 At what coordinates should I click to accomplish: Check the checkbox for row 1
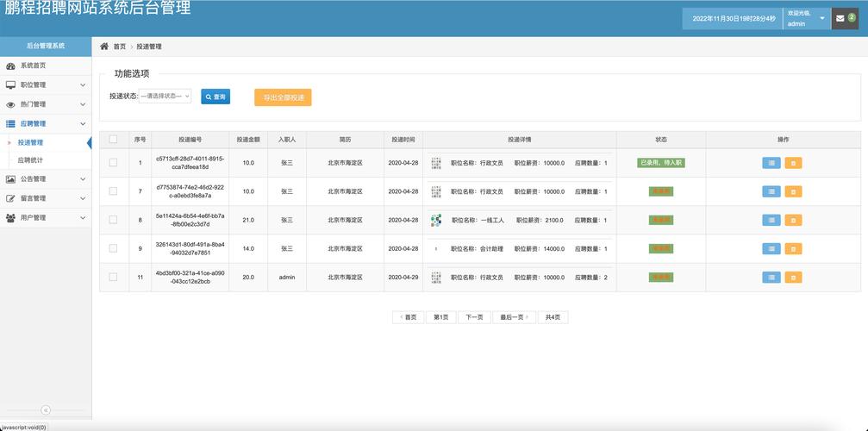coord(113,162)
